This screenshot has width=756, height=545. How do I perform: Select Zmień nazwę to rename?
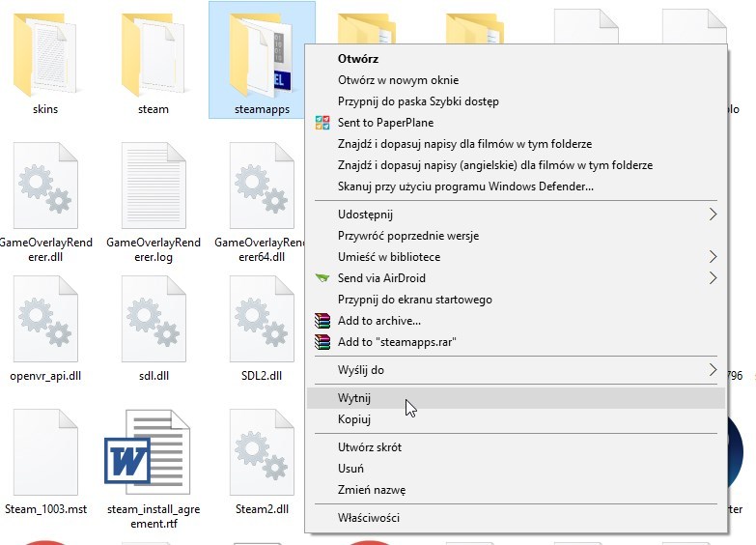(516, 490)
